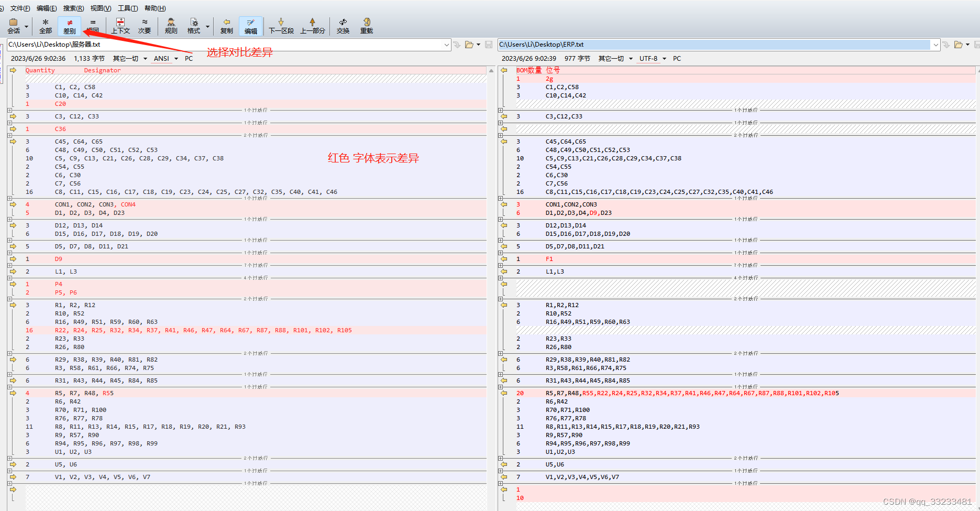Expand hidden lines above right R1,R2,R12
This screenshot has height=511, width=980.
(501, 299)
